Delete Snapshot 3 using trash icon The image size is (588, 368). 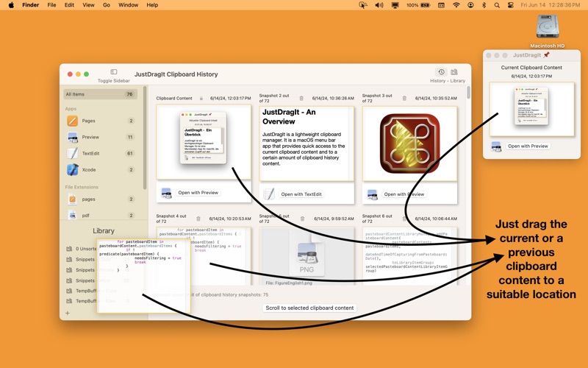click(404, 99)
